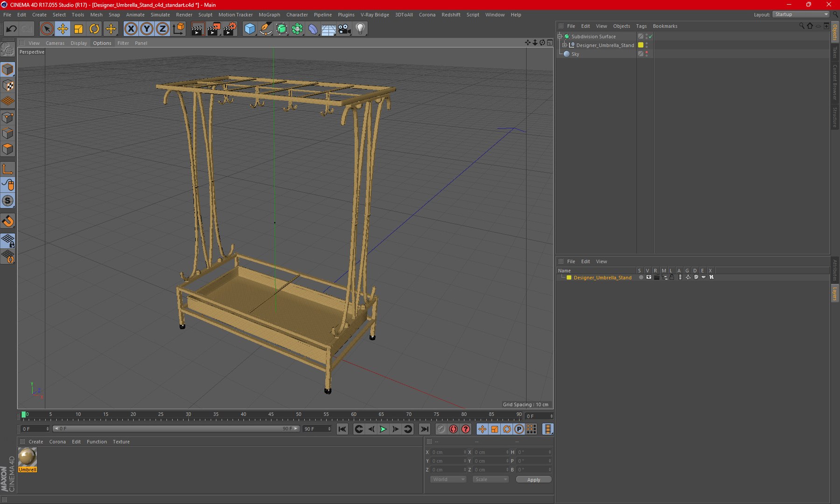840x504 pixels.
Task: Open the material manager Texture menu
Action: pos(121,441)
